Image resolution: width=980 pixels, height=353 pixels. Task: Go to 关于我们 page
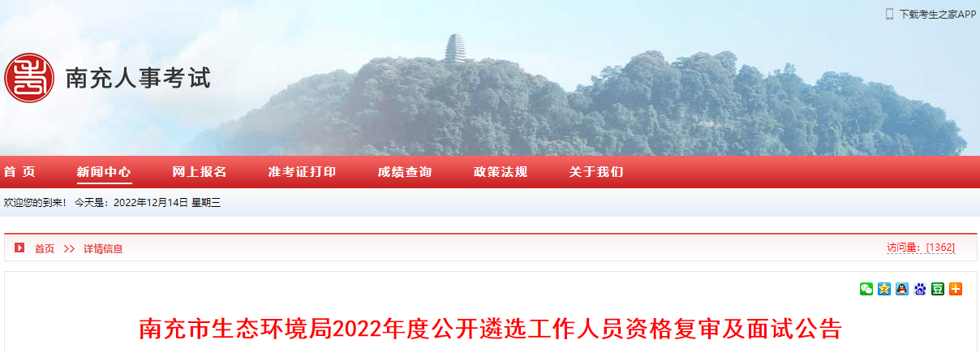tap(596, 172)
